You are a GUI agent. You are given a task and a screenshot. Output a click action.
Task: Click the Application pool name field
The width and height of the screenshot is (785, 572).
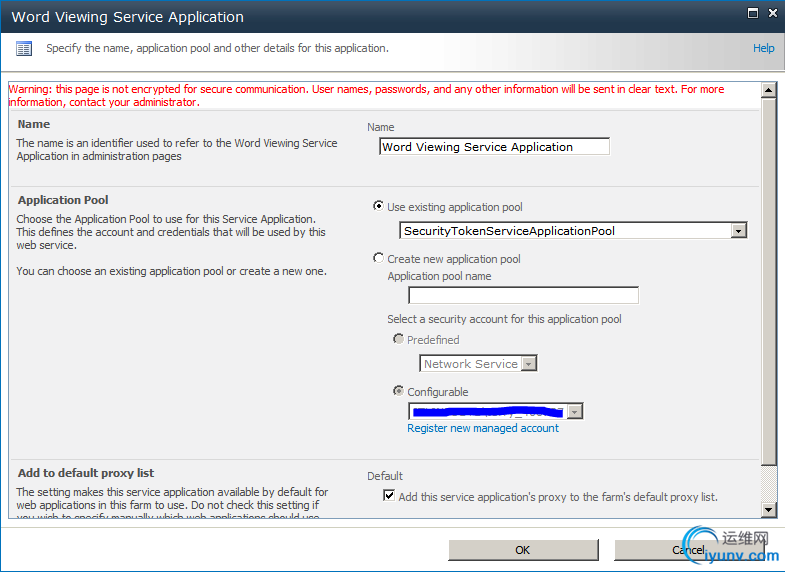pos(523,295)
